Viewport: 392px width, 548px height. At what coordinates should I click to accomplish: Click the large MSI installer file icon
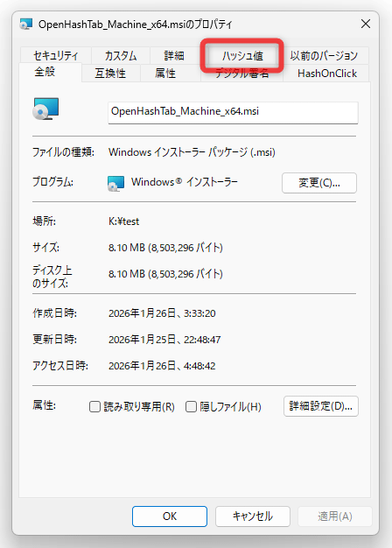coord(45,109)
